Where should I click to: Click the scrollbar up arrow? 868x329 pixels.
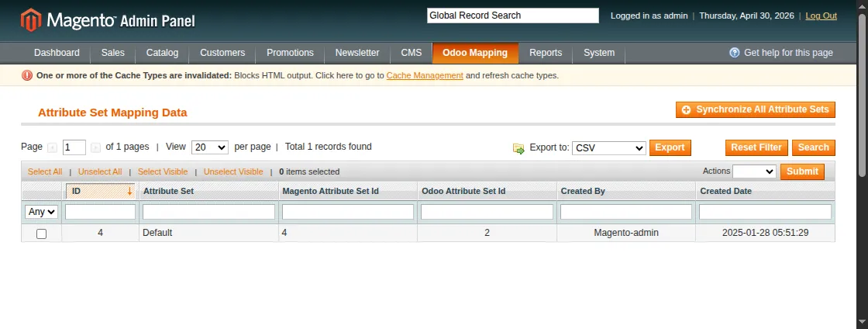pos(862,5)
